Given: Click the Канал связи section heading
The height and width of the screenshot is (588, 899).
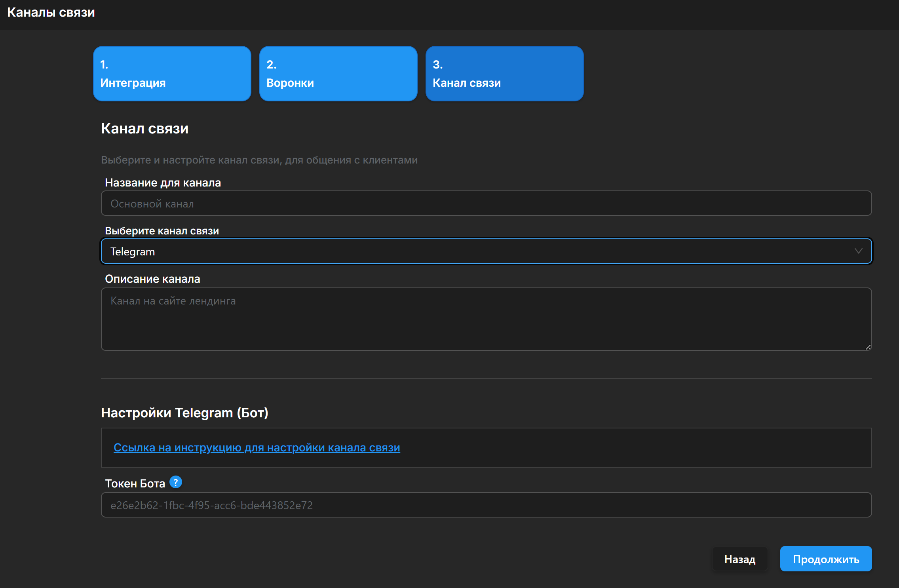Looking at the screenshot, I should coord(144,129).
